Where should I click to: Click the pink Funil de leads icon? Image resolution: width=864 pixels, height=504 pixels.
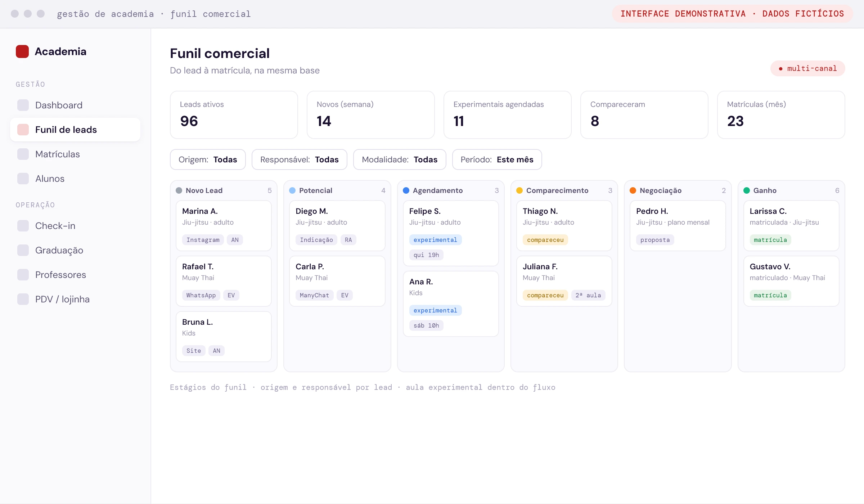click(23, 130)
